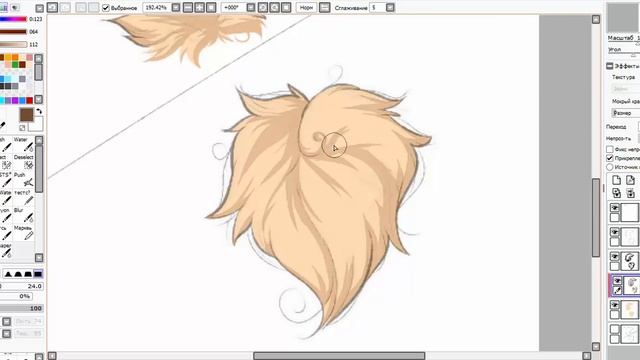Create a new normal layer icon

(616, 180)
